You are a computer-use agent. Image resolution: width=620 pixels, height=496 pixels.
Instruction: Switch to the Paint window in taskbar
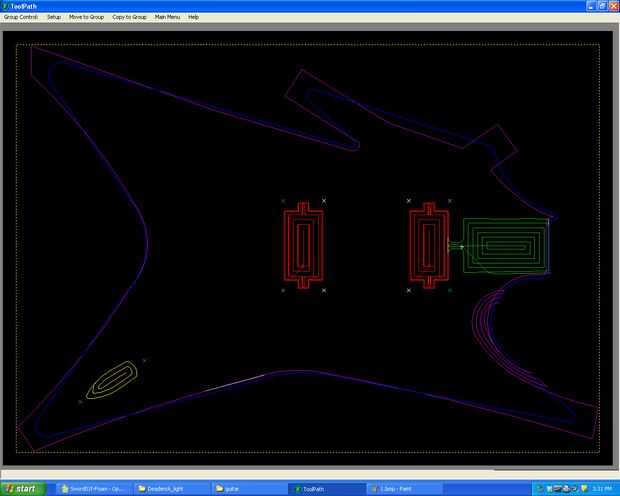coord(404,489)
